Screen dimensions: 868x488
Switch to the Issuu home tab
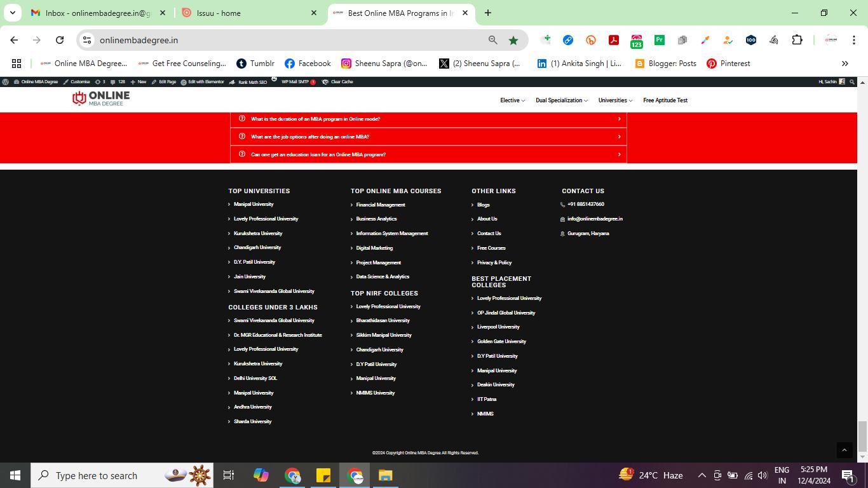(x=250, y=13)
